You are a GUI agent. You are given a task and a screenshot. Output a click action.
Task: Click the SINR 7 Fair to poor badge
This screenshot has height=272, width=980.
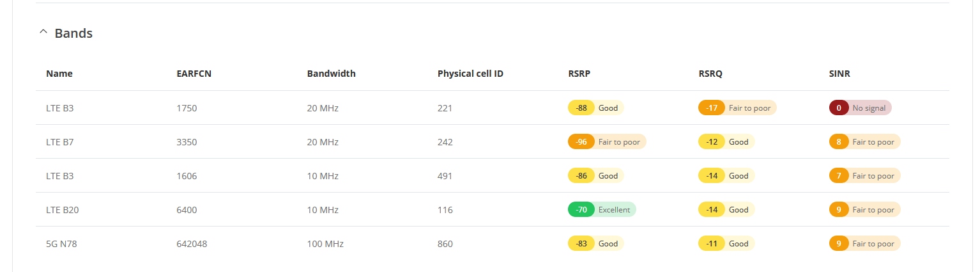(864, 175)
